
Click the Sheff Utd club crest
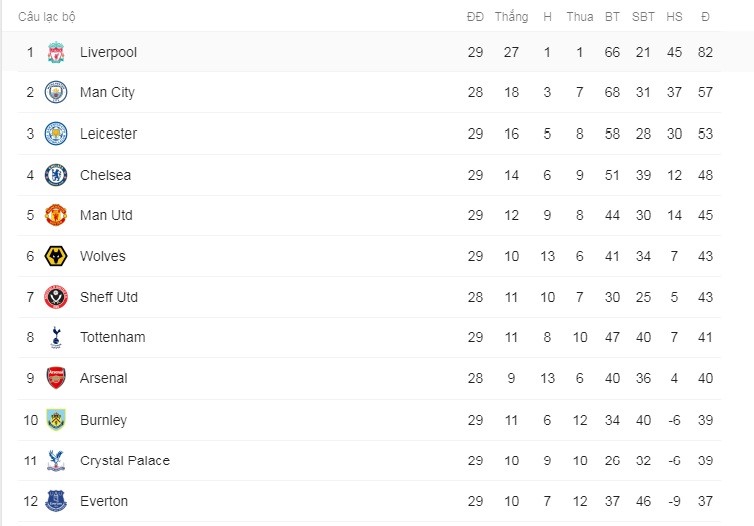coord(56,297)
